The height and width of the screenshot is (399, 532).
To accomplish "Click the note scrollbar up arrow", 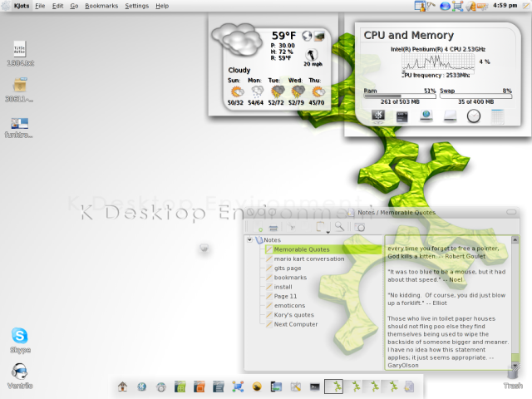I will [515, 240].
